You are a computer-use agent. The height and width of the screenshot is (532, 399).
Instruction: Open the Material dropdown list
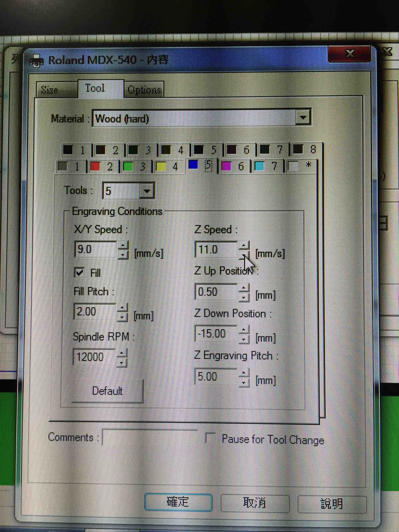(x=303, y=117)
